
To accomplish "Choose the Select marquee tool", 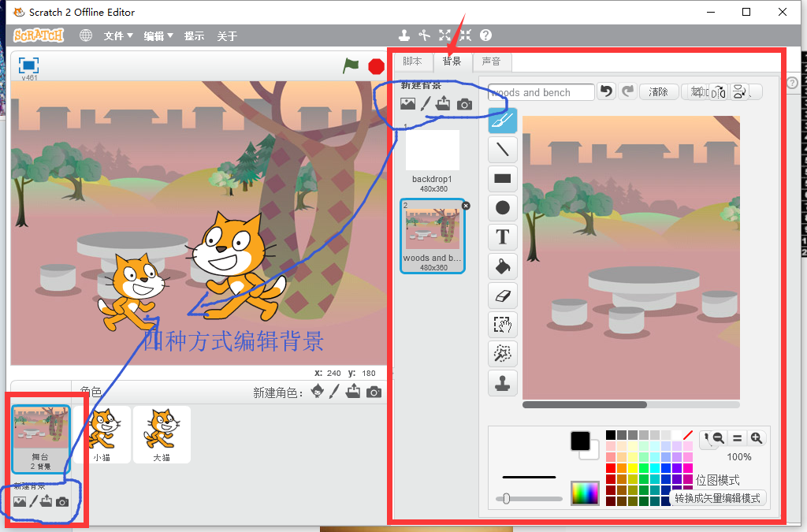I will pos(502,325).
